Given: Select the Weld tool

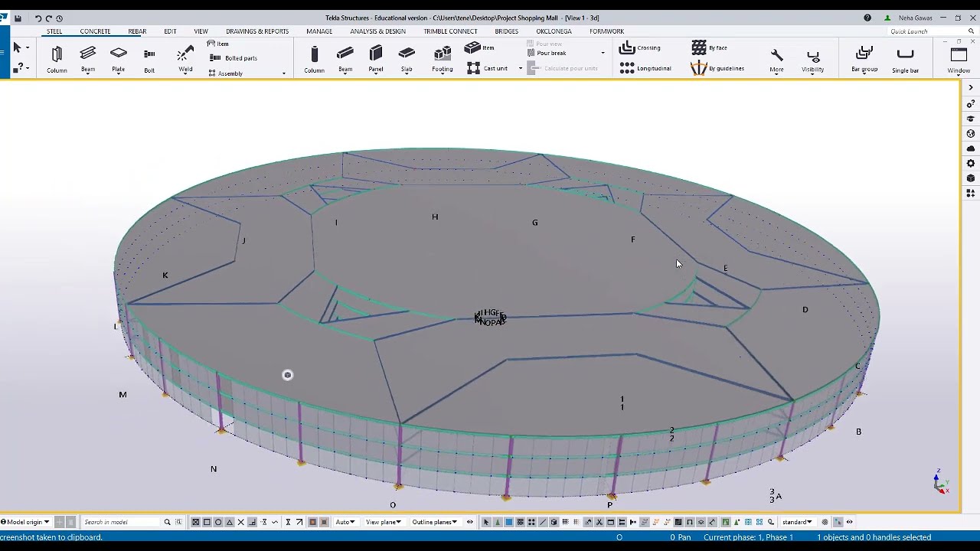Looking at the screenshot, I should pyautogui.click(x=185, y=60).
